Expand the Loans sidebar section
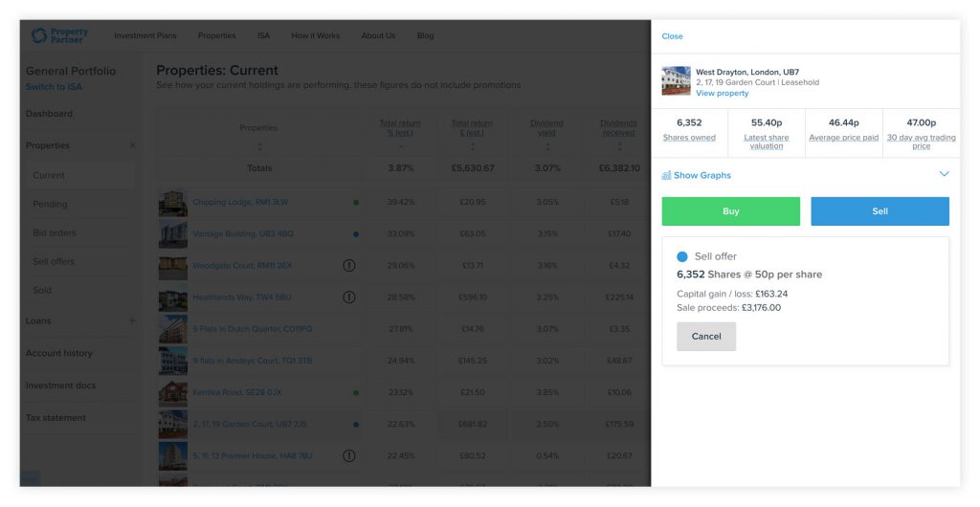The width and height of the screenshot is (980, 507). pos(132,320)
